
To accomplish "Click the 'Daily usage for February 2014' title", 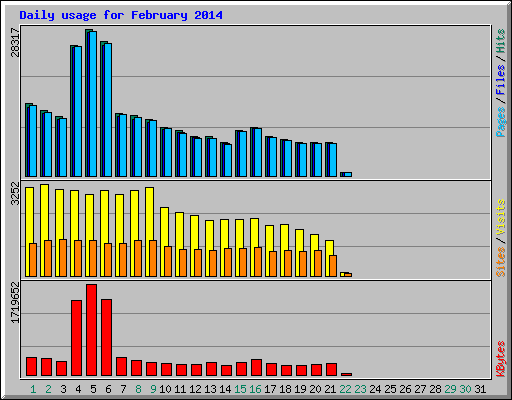I will click(121, 15).
